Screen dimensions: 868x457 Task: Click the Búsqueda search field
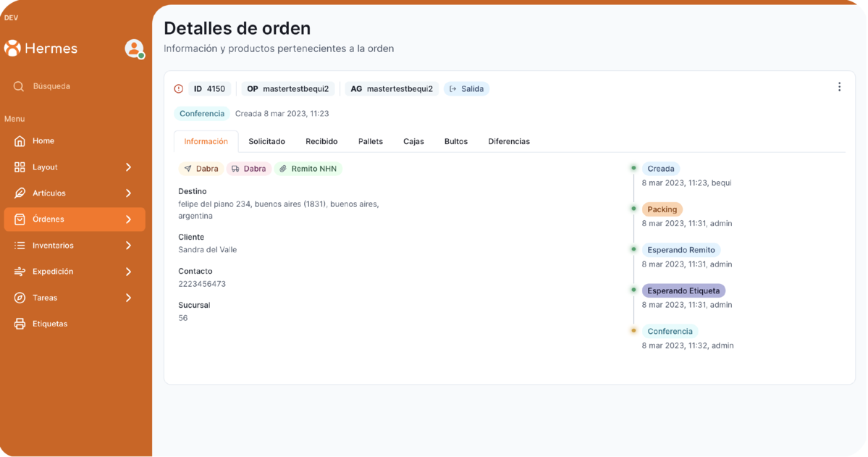pos(72,86)
